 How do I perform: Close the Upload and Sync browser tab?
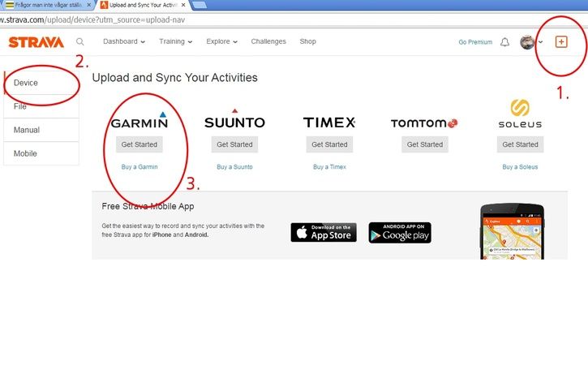pos(183,5)
